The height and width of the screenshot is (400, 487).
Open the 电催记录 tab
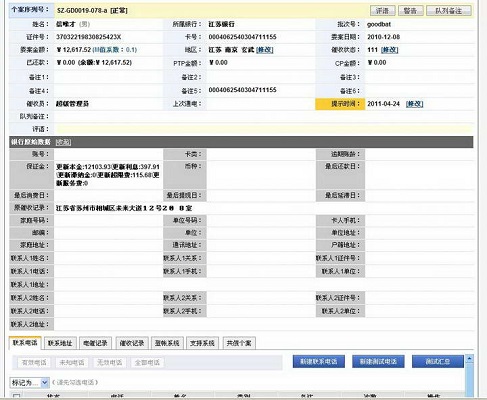click(x=95, y=343)
